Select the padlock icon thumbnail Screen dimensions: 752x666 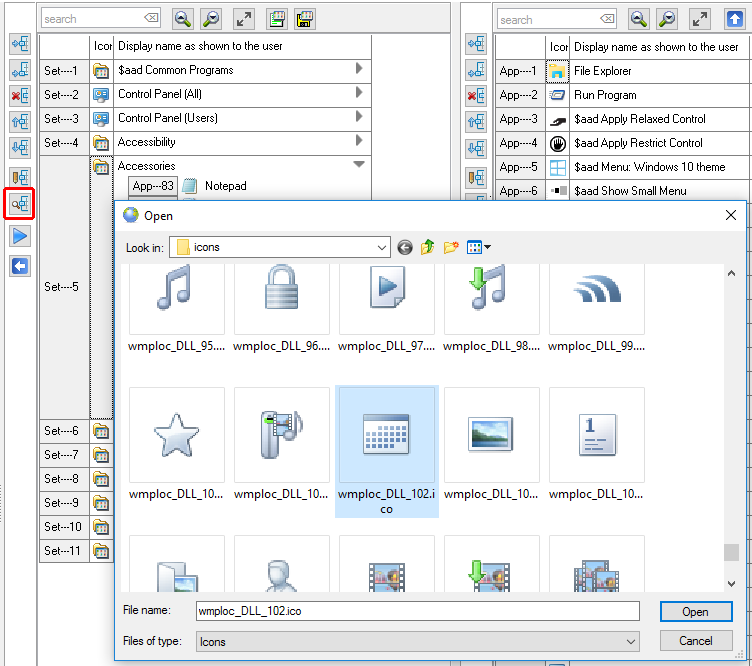282,290
